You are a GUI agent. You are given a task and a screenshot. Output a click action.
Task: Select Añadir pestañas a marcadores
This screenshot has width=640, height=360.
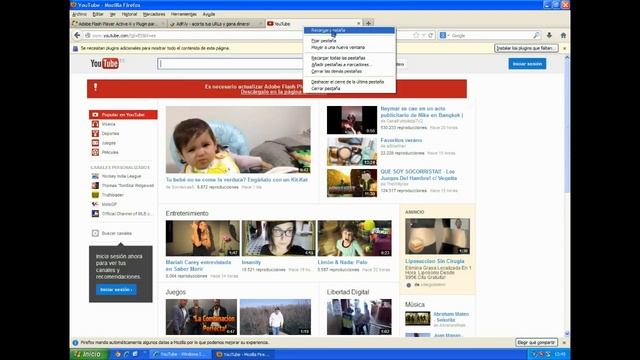point(349,64)
